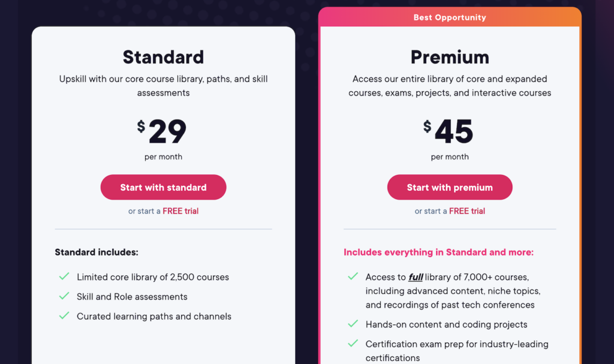The width and height of the screenshot is (614, 364).
Task: Click checkmark beside Curated learning paths
Action: tap(64, 316)
